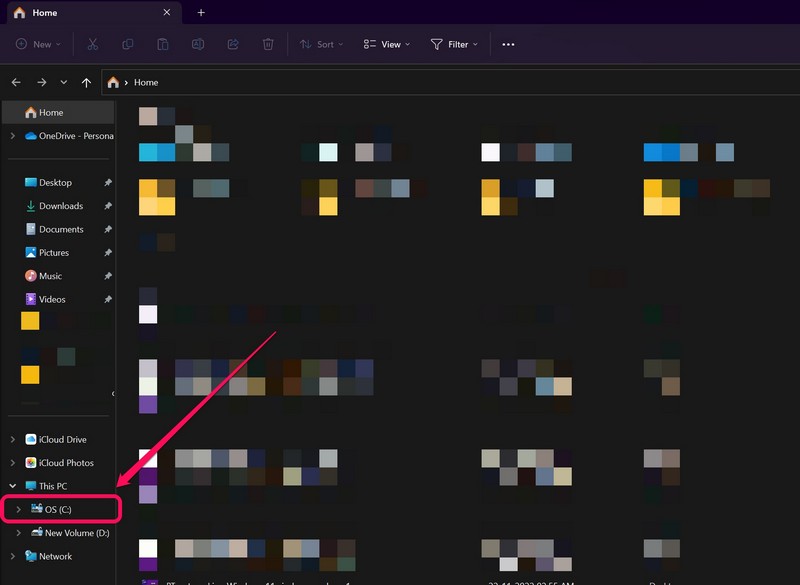Click the New button
The height and width of the screenshot is (585, 800).
(x=38, y=44)
